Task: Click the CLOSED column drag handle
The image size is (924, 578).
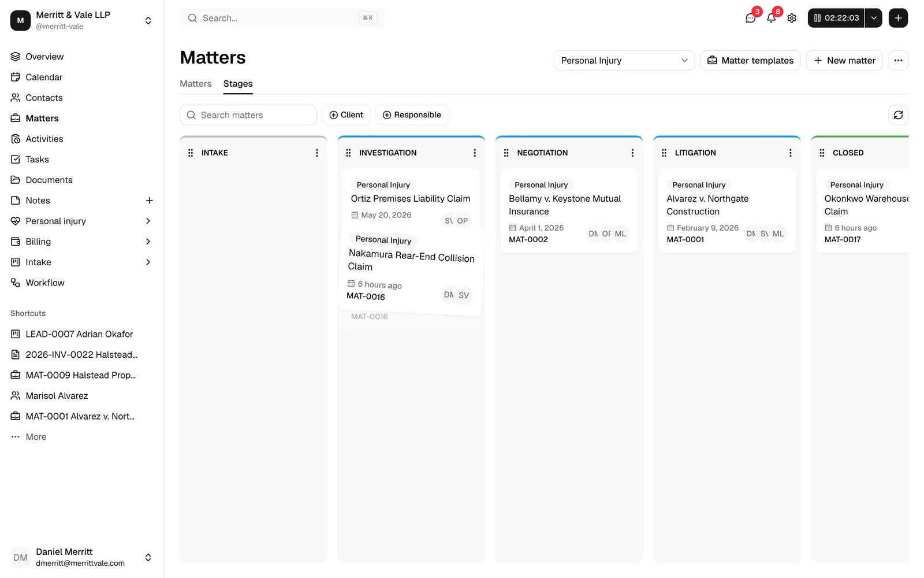Action: coord(822,153)
